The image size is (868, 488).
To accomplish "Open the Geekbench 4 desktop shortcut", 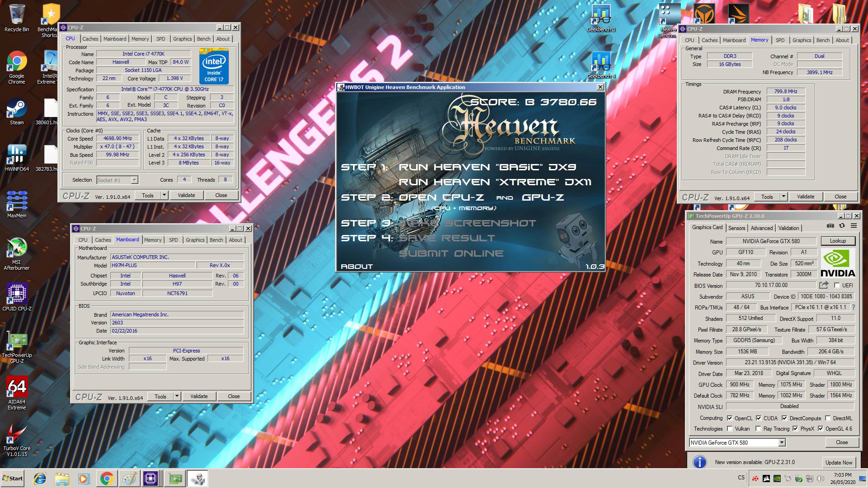I will pyautogui.click(x=601, y=66).
